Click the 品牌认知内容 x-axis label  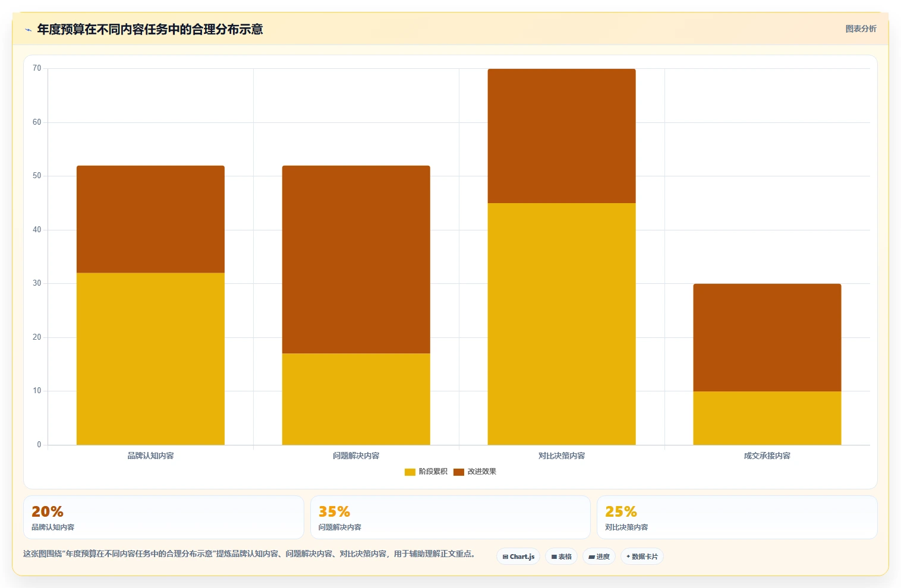150,456
